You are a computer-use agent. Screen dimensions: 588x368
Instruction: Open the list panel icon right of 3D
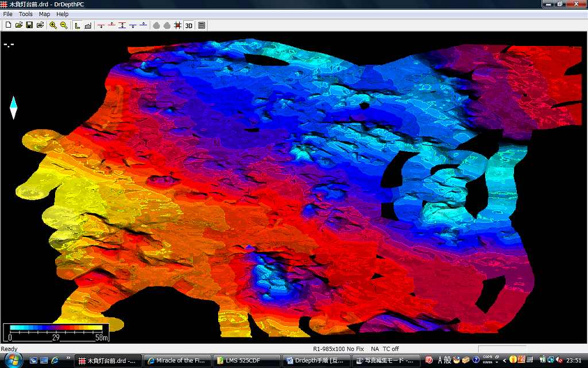[202, 25]
